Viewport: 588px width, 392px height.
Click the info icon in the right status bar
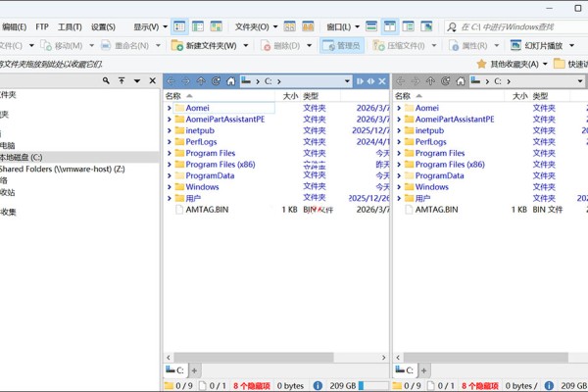point(549,385)
